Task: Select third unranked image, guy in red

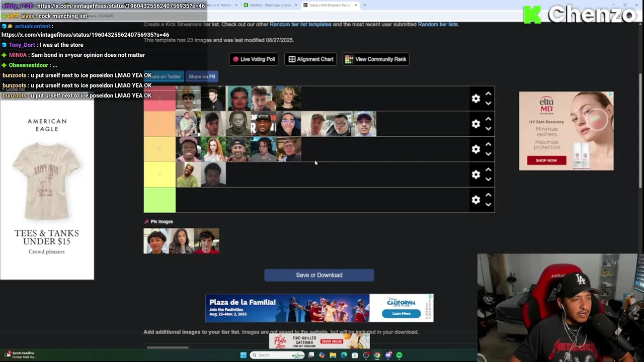Action: coord(206,241)
